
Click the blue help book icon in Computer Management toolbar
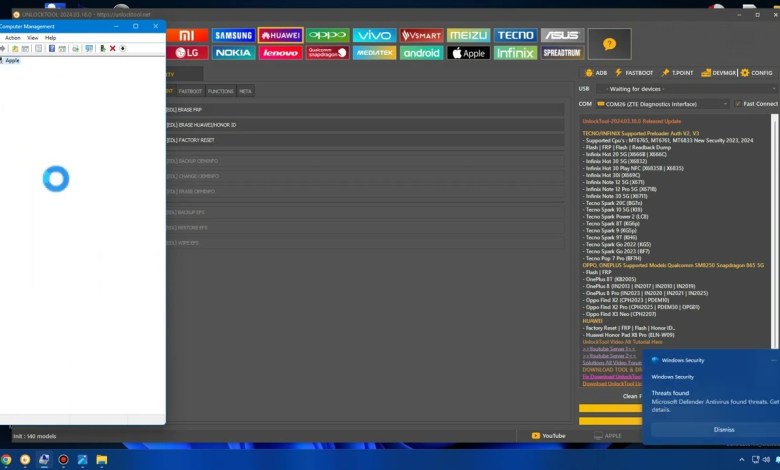click(x=52, y=48)
